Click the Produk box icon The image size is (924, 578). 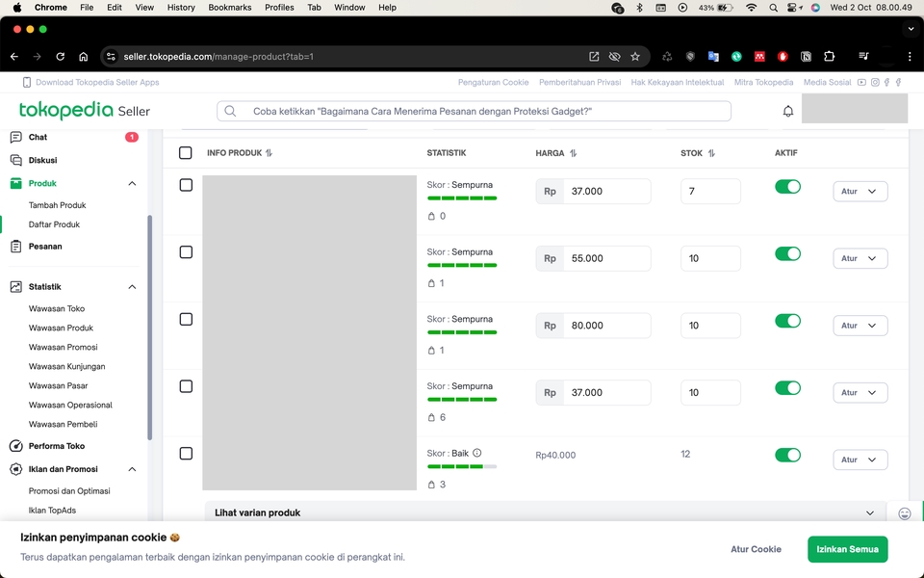point(16,183)
